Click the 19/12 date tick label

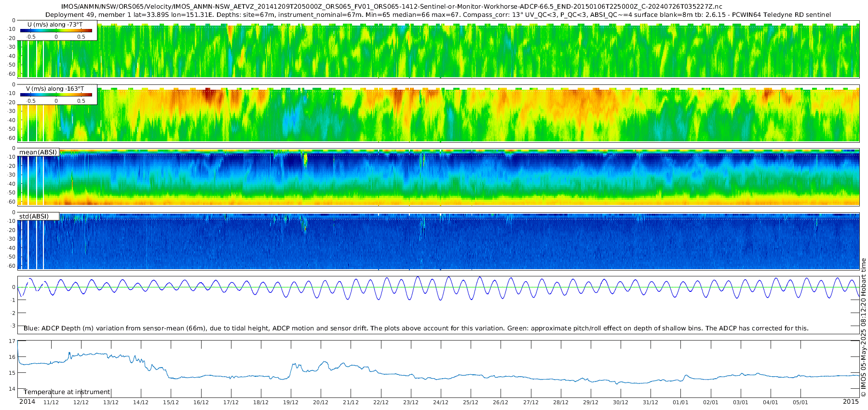[291, 402]
